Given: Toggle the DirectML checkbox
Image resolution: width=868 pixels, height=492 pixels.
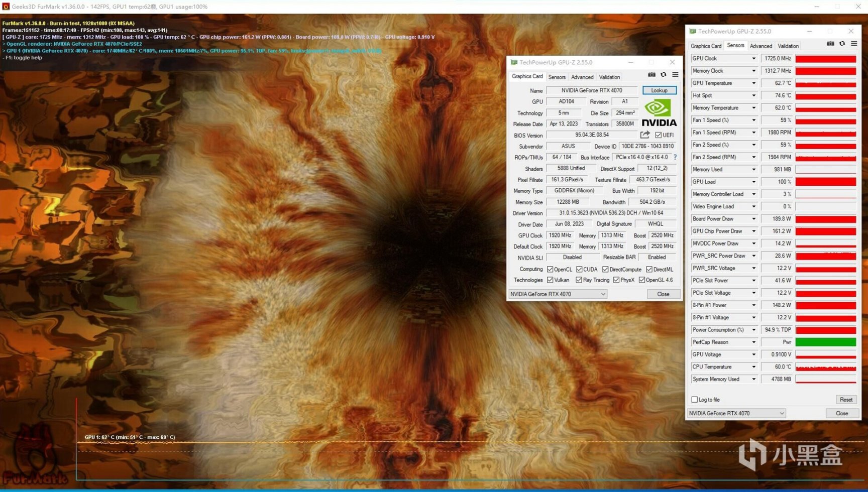Looking at the screenshot, I should click(x=649, y=270).
